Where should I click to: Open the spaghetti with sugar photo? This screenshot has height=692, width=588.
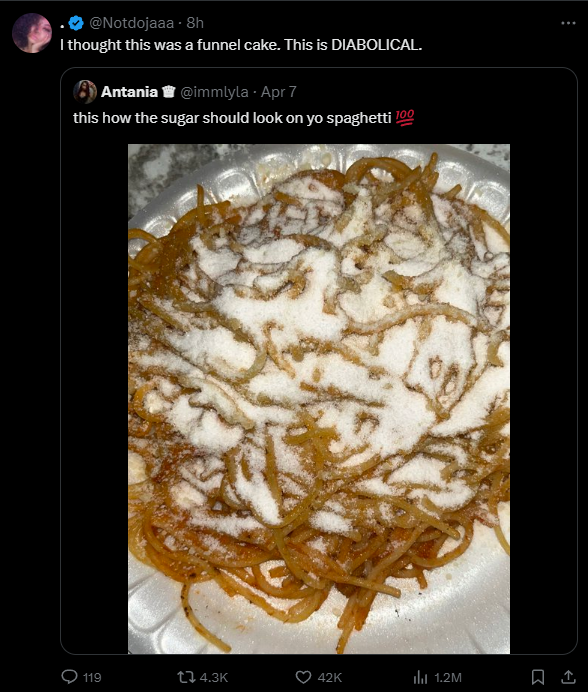(x=319, y=399)
